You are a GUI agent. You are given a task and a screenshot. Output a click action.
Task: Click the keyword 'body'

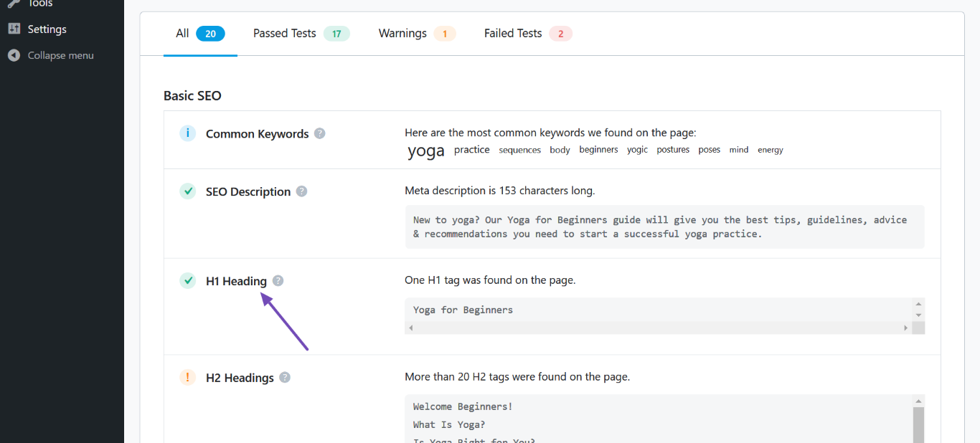point(560,150)
